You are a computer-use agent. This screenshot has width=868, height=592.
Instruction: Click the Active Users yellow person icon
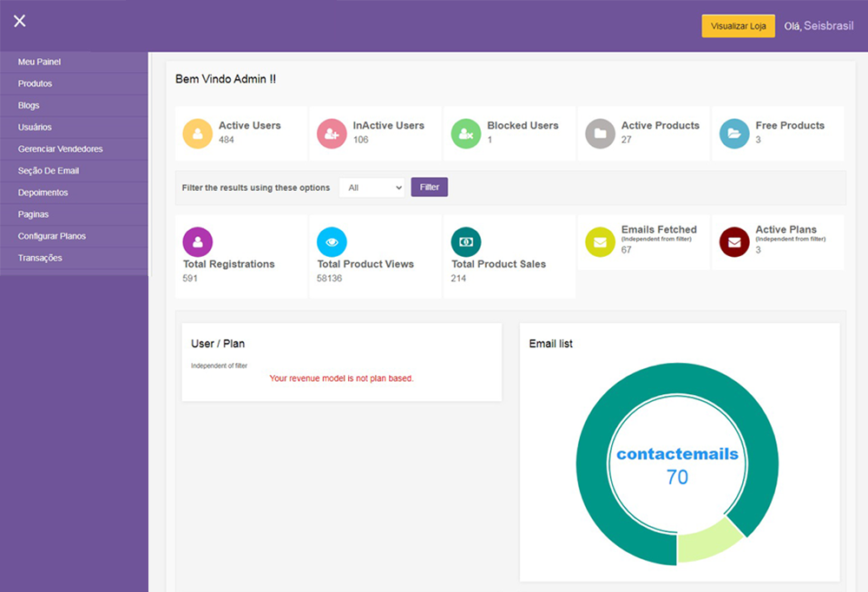pos(198,134)
